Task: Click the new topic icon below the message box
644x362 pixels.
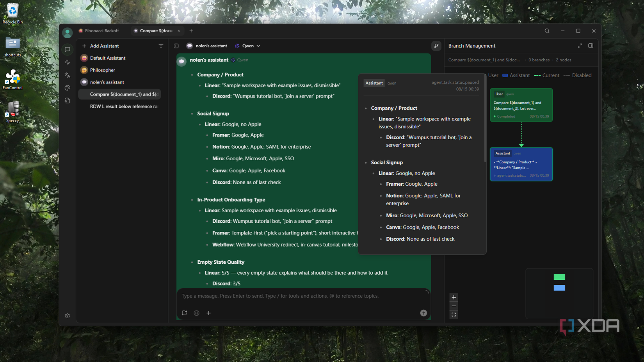Action: point(185,313)
